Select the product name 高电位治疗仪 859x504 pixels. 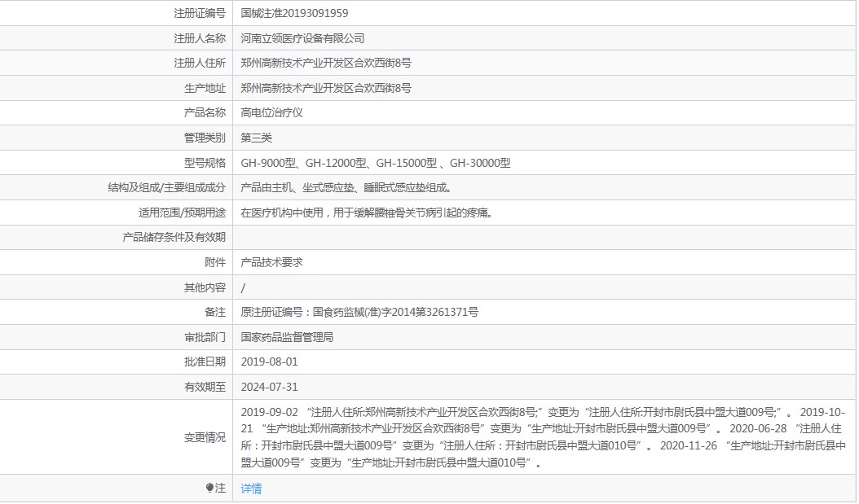coord(271,112)
